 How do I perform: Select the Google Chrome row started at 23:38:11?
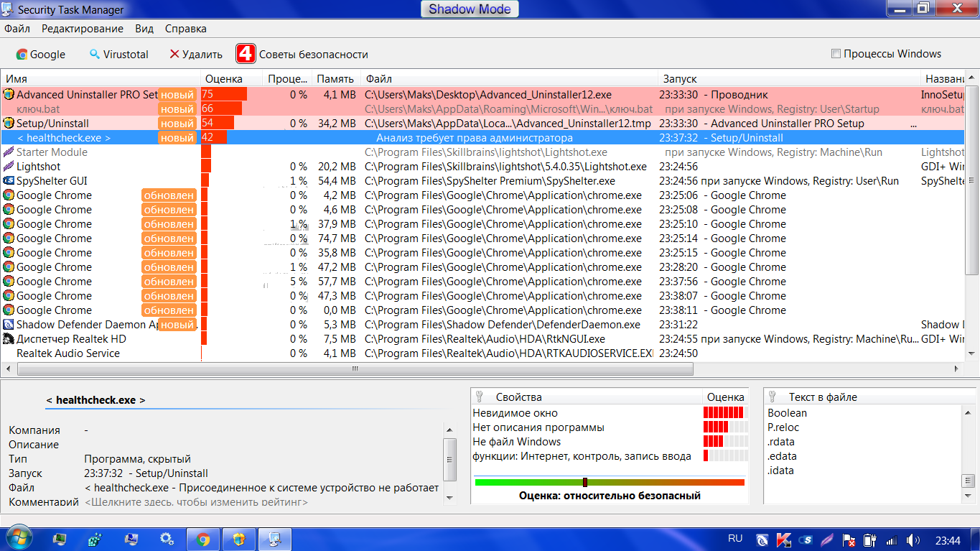pos(482,310)
